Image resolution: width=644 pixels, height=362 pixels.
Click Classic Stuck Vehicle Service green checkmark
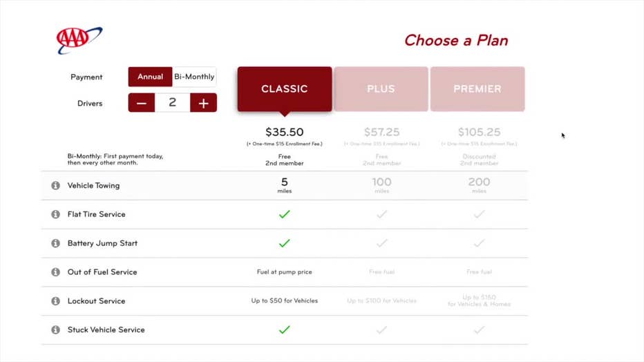click(x=284, y=330)
